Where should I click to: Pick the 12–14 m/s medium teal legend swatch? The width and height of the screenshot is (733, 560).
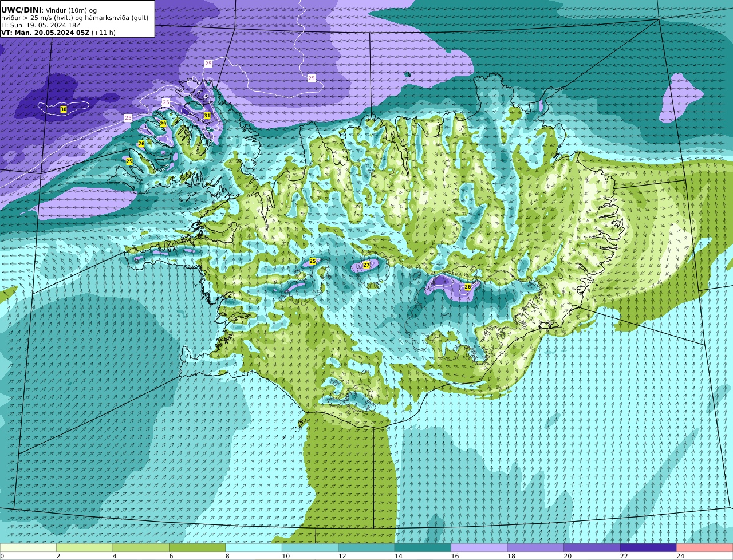pos(366,548)
